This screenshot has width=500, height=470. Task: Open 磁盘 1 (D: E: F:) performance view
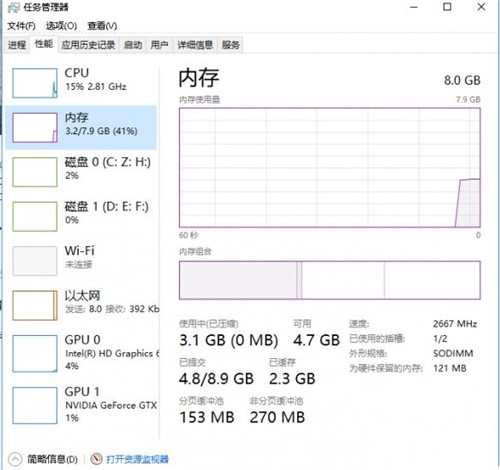click(x=81, y=216)
